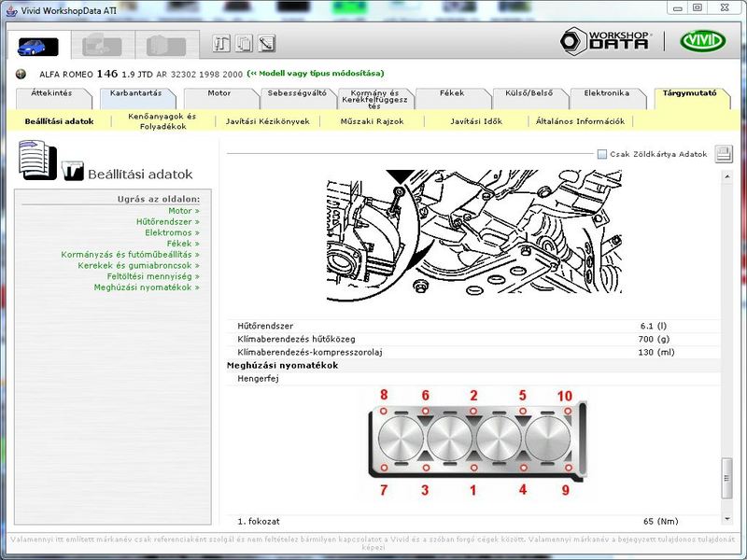Click the third toolbar icon with diagonal arrow

pyautogui.click(x=267, y=44)
